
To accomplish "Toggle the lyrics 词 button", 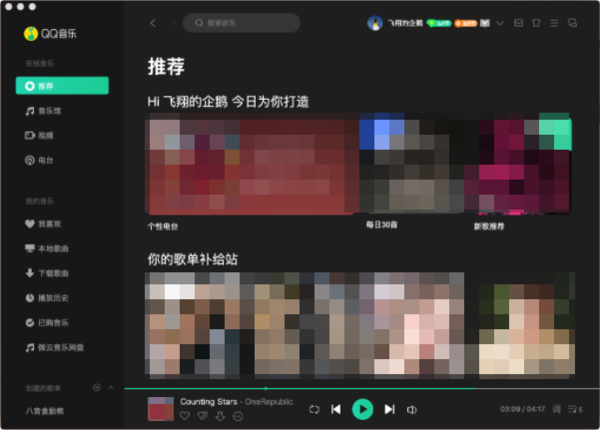I will 557,409.
